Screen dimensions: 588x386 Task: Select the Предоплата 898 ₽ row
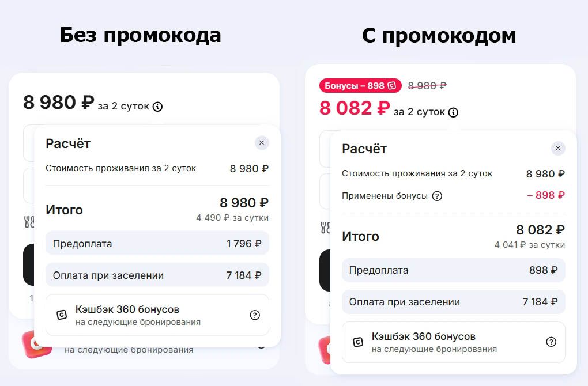pos(453,270)
